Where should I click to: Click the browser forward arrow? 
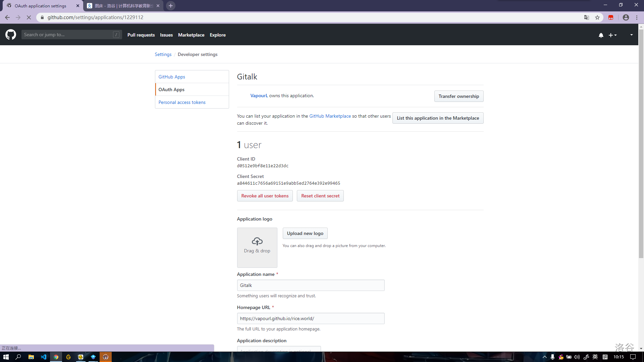(x=18, y=17)
